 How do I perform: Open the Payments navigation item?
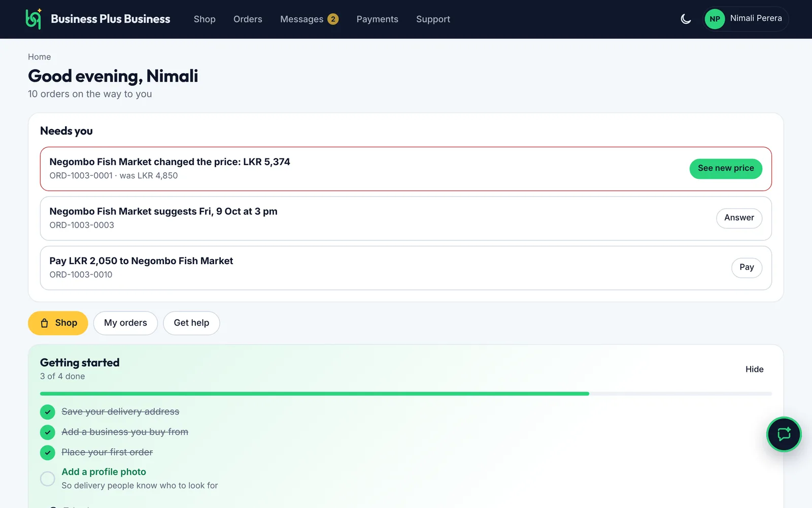coord(377,19)
